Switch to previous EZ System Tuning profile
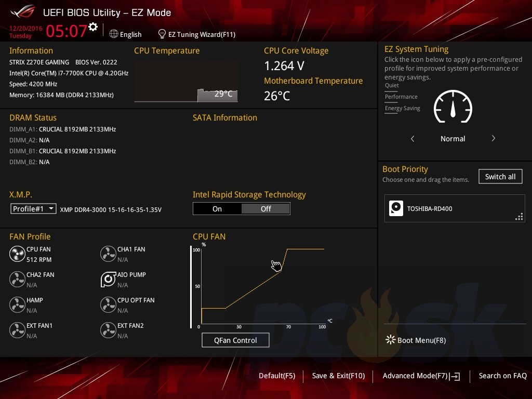 pos(413,138)
